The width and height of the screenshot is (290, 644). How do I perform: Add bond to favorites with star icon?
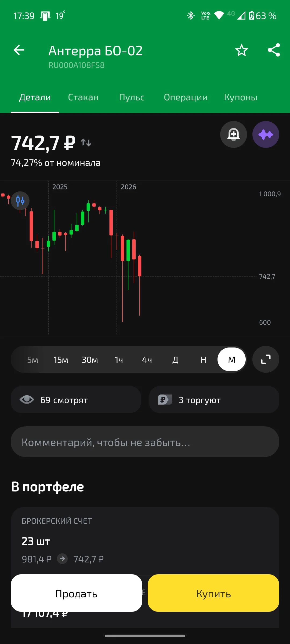click(x=242, y=50)
